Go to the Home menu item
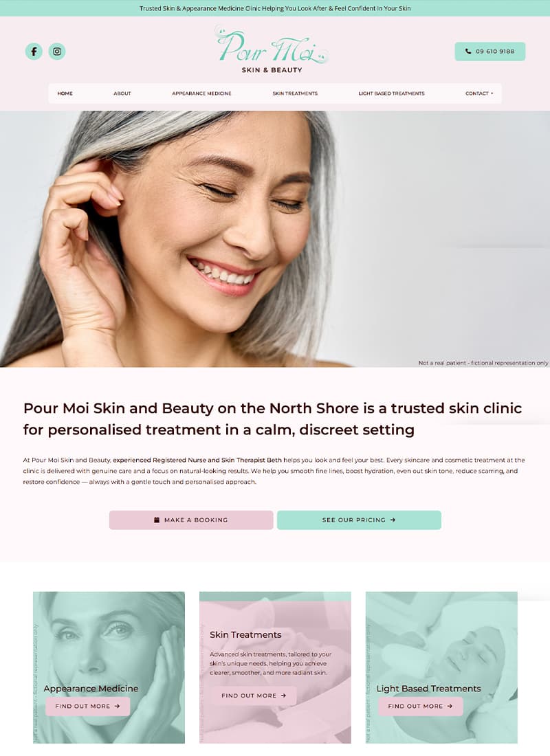The width and height of the screenshot is (550, 756). 65,93
